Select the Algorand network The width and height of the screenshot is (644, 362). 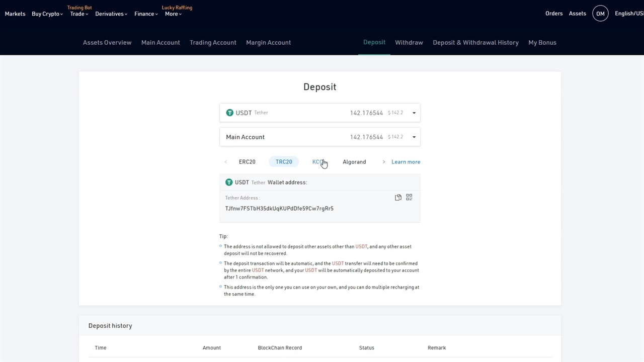point(354,162)
